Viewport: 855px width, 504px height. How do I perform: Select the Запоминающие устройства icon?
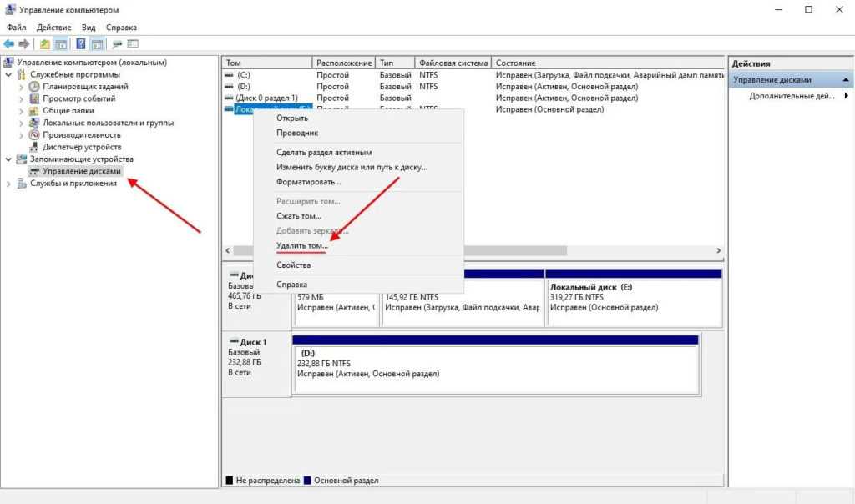click(x=21, y=159)
